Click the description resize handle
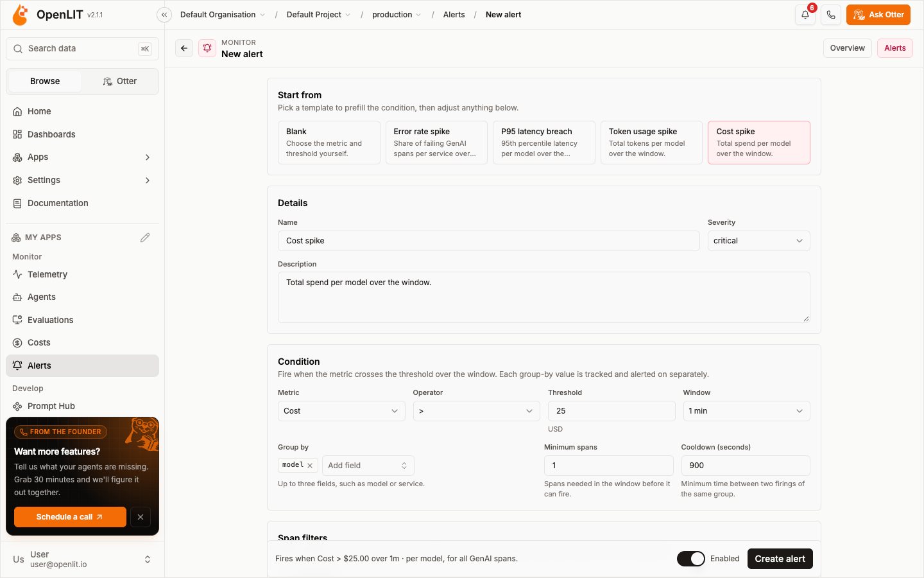Image resolution: width=924 pixels, height=578 pixels. (806, 319)
